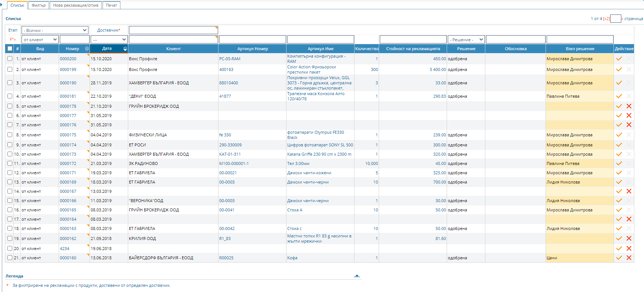
Task: Click the red X icon for row 0000167
Action: click(629, 191)
